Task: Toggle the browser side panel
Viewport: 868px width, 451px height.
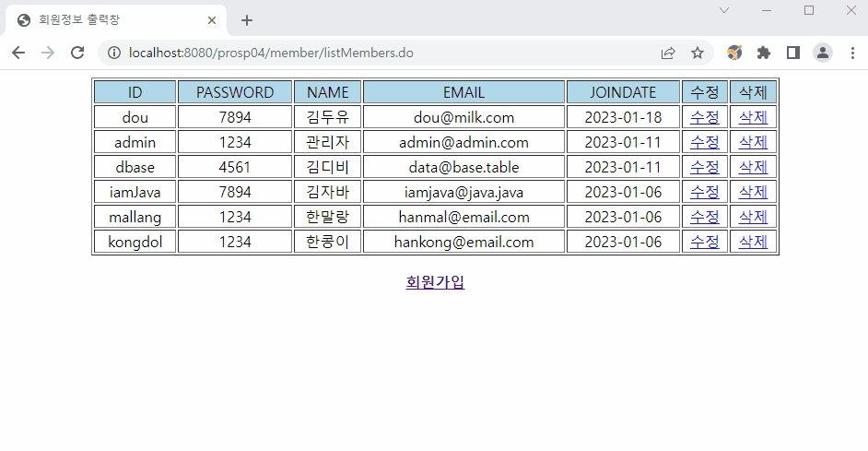Action: 793,53
